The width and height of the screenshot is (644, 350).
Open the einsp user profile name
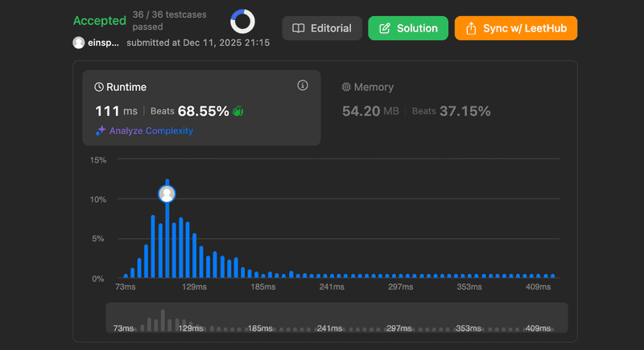click(103, 43)
